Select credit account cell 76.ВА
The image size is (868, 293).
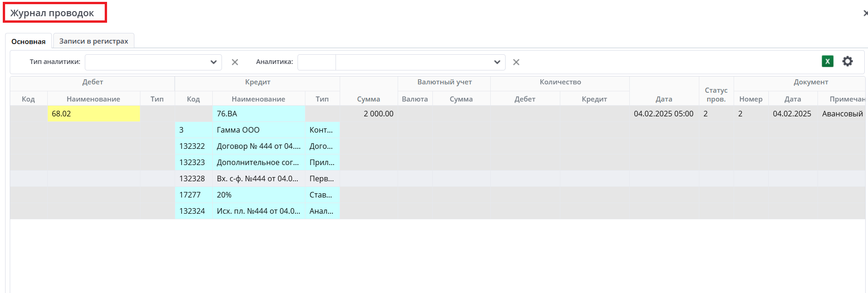[x=258, y=114]
